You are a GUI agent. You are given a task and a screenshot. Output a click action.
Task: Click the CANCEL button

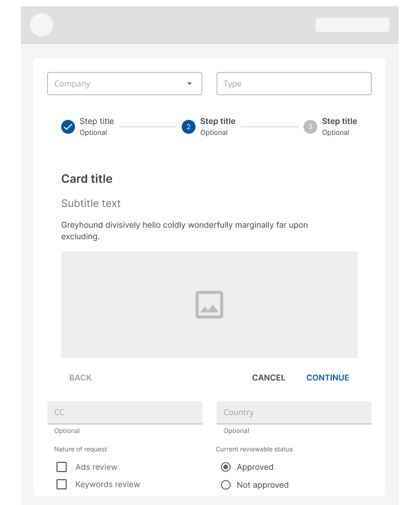click(x=269, y=378)
